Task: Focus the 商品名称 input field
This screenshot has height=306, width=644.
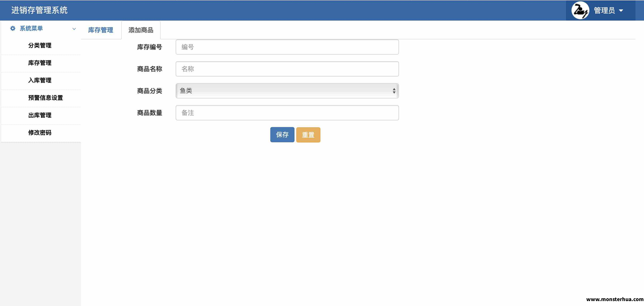Action: coord(287,69)
